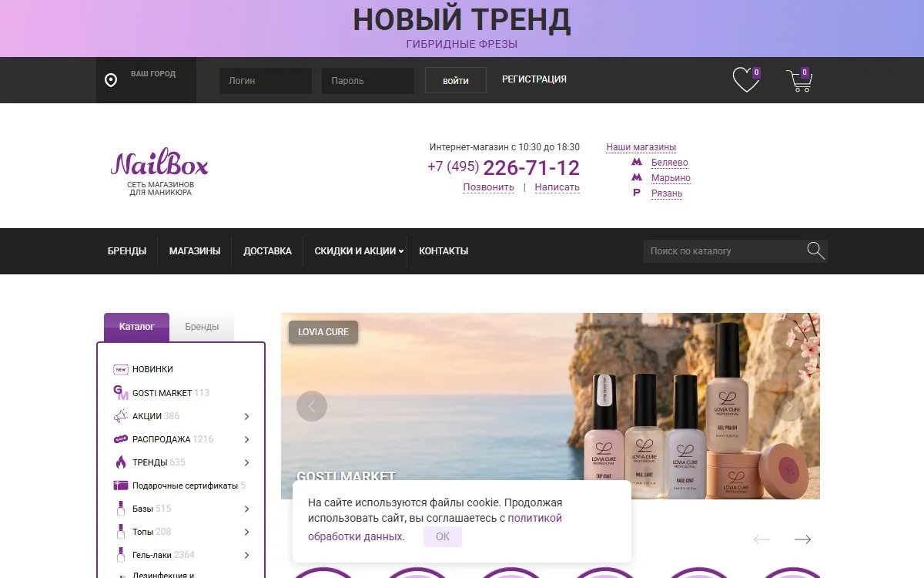The height and width of the screenshot is (578, 924).
Task: Click the ВОЙТИ login button
Action: (456, 80)
